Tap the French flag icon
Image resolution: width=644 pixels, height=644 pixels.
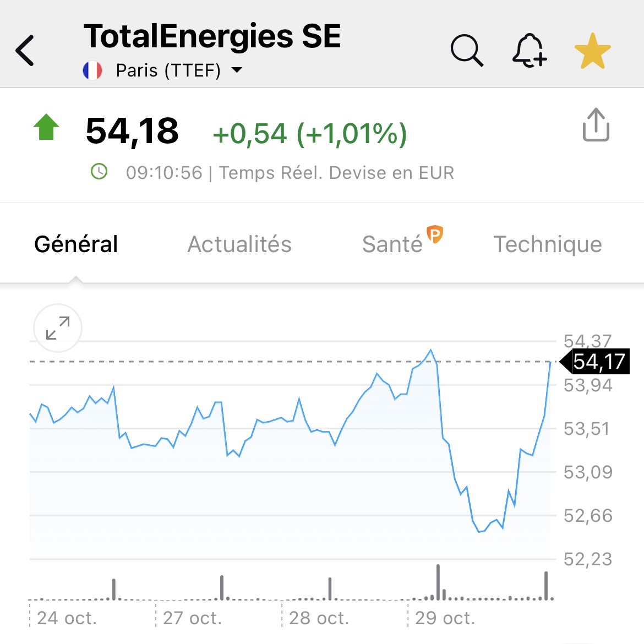[92, 70]
